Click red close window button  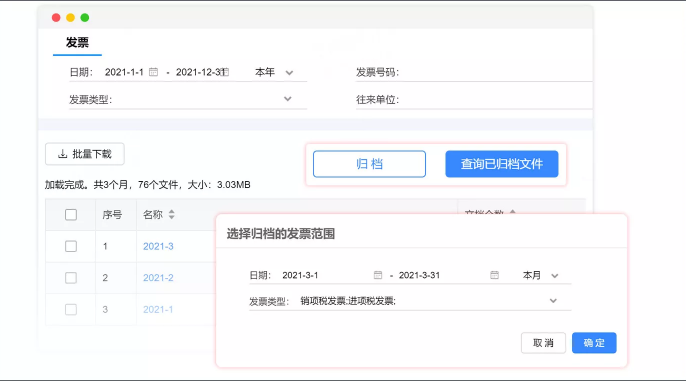[56, 17]
